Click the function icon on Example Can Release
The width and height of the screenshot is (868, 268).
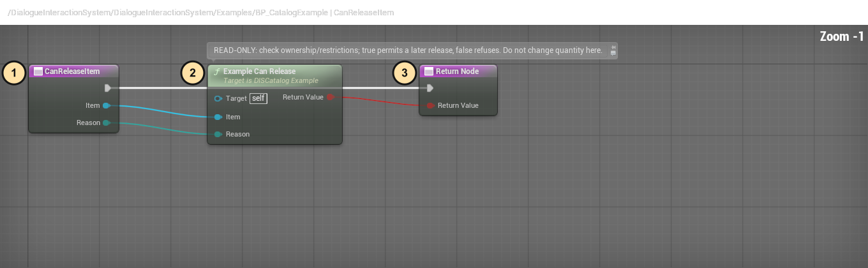(x=216, y=71)
